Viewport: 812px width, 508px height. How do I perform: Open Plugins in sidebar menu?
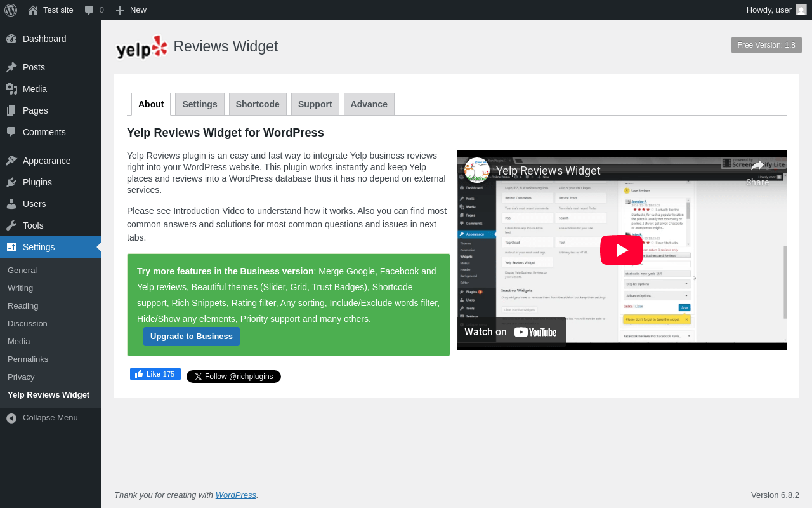click(x=51, y=182)
